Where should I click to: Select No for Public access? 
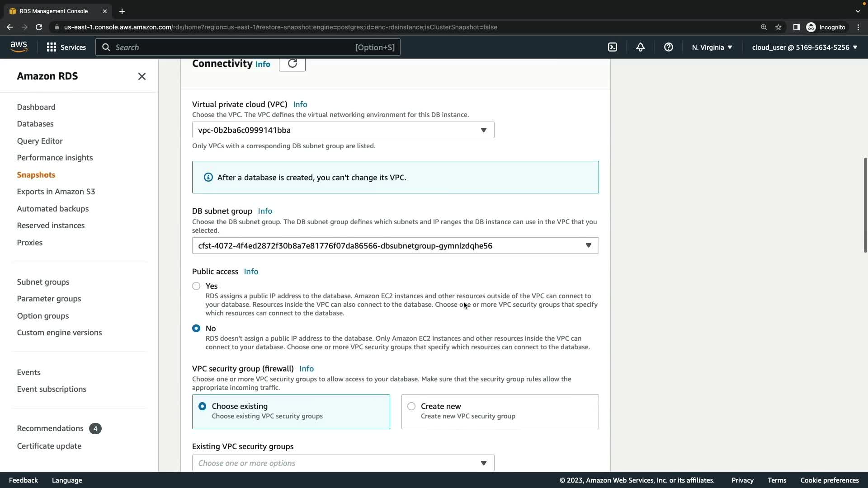coord(196,328)
